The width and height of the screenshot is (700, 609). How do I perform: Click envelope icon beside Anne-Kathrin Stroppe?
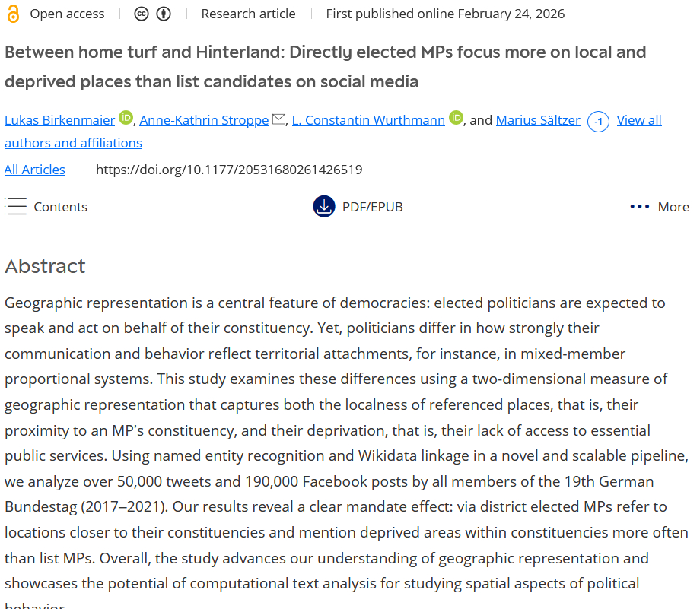[278, 119]
